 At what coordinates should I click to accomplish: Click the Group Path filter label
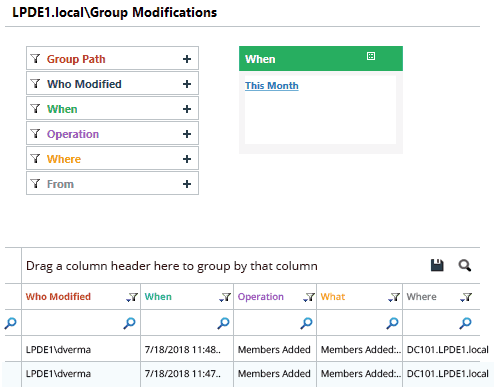pos(76,59)
